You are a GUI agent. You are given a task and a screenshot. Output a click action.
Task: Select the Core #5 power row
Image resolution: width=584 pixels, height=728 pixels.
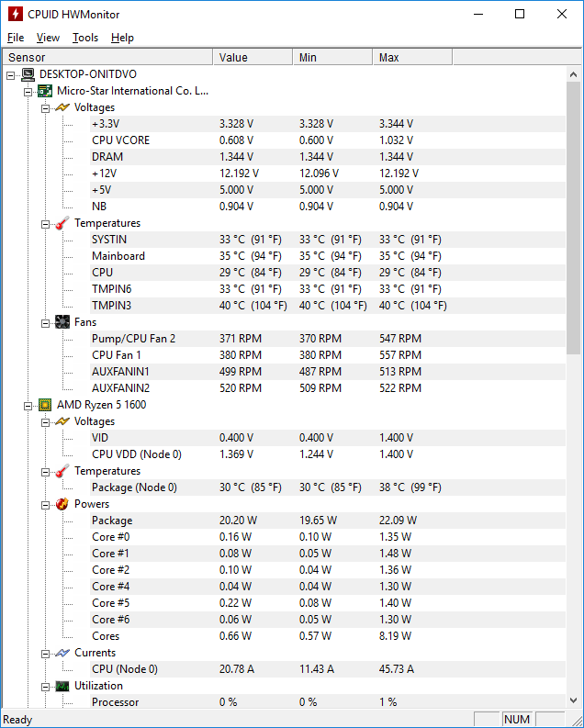pyautogui.click(x=328, y=603)
